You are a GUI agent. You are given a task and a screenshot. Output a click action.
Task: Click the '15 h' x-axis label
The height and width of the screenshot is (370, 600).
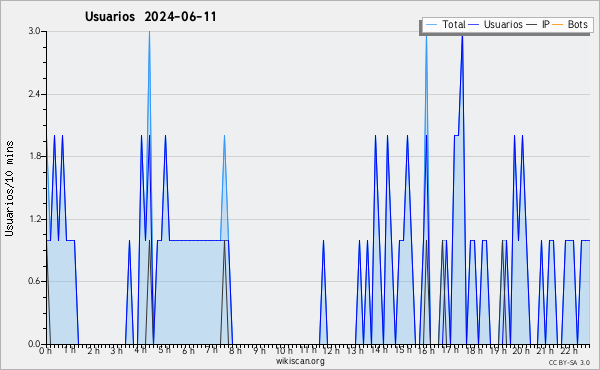[x=403, y=350]
